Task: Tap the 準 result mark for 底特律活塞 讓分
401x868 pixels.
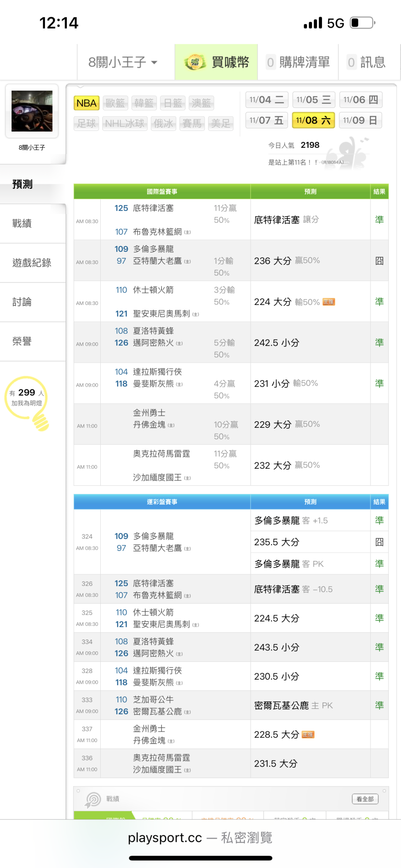Action: tap(379, 220)
